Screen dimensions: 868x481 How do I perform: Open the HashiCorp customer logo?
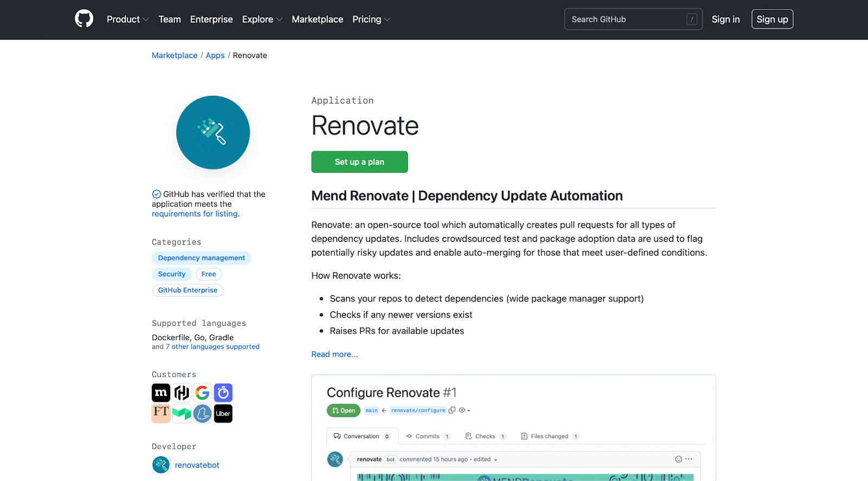[x=182, y=393]
